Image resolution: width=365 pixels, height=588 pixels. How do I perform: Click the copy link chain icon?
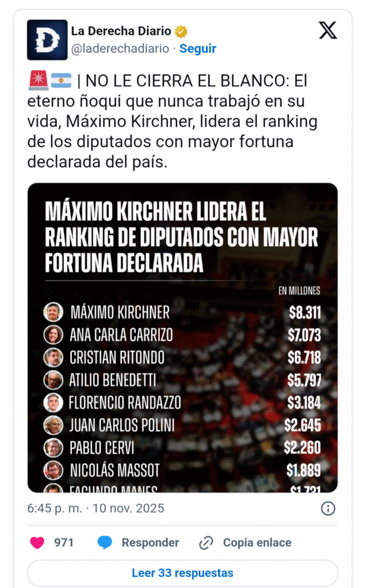[206, 543]
